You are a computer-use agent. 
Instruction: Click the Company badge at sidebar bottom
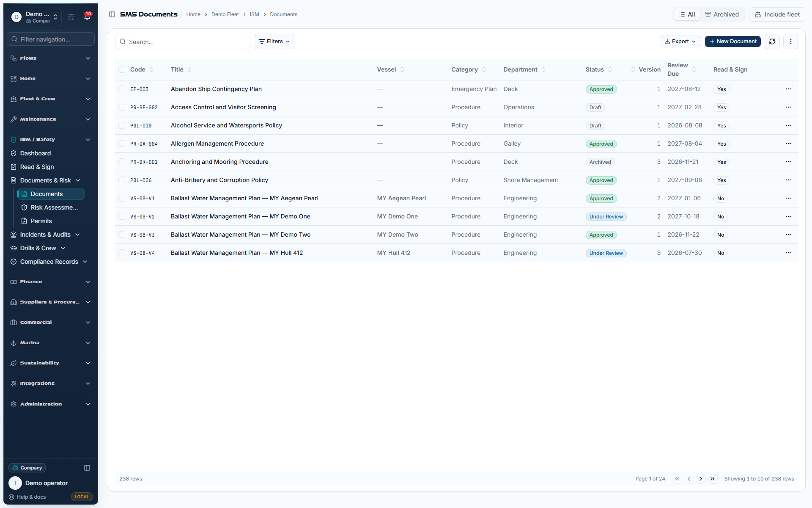[x=27, y=468]
